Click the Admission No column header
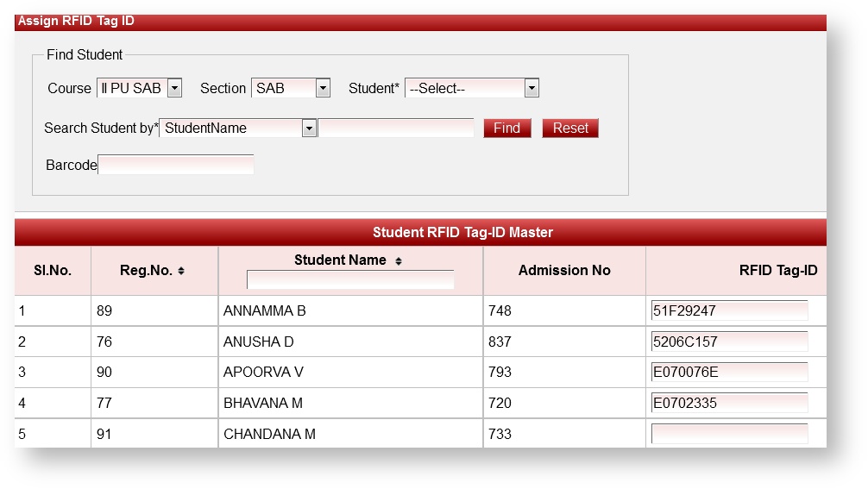This screenshot has height=489, width=868. [564, 271]
